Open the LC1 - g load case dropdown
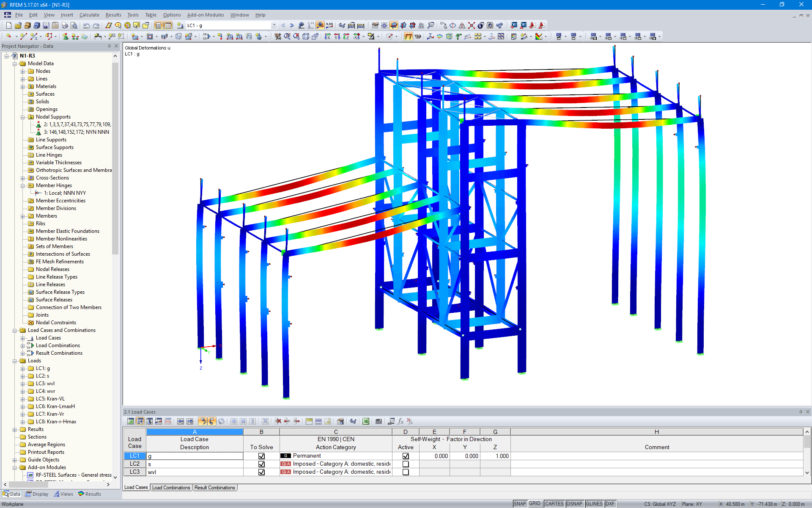The image size is (812, 508). 274,25
